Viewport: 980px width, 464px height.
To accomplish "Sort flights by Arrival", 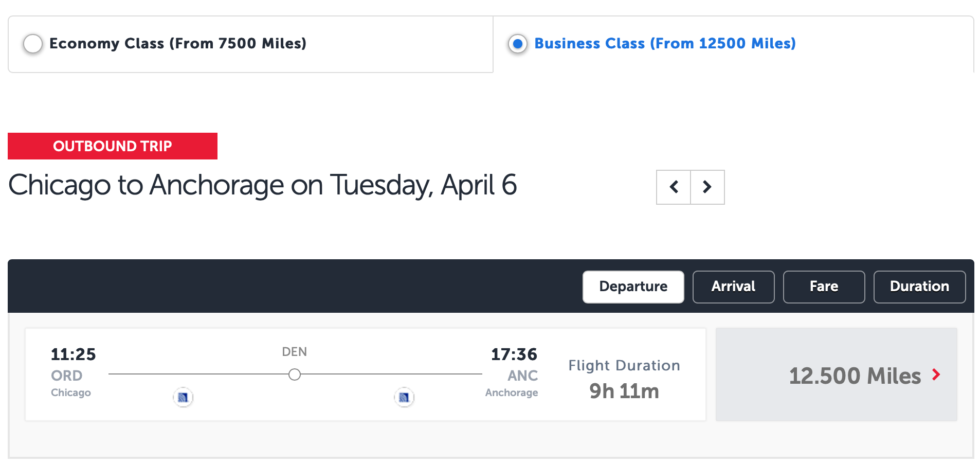I will [x=734, y=287].
